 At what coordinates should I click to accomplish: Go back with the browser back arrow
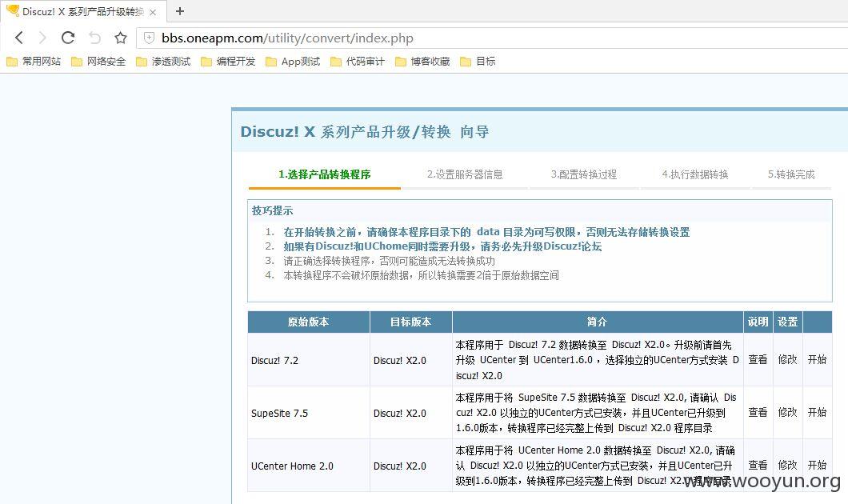pos(19,38)
